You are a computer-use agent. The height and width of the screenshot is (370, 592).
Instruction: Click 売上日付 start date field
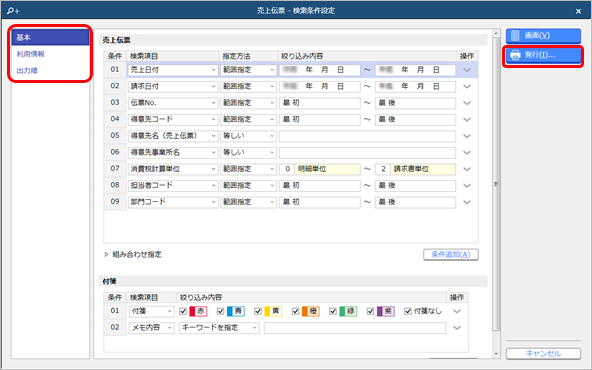[319, 70]
